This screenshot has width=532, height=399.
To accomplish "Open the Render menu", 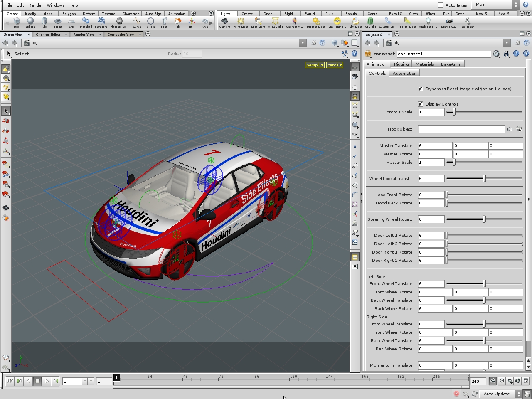I will coord(35,5).
